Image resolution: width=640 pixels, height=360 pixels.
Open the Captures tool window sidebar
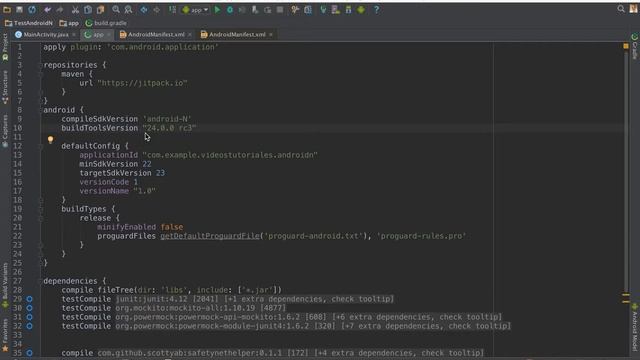(x=5, y=131)
